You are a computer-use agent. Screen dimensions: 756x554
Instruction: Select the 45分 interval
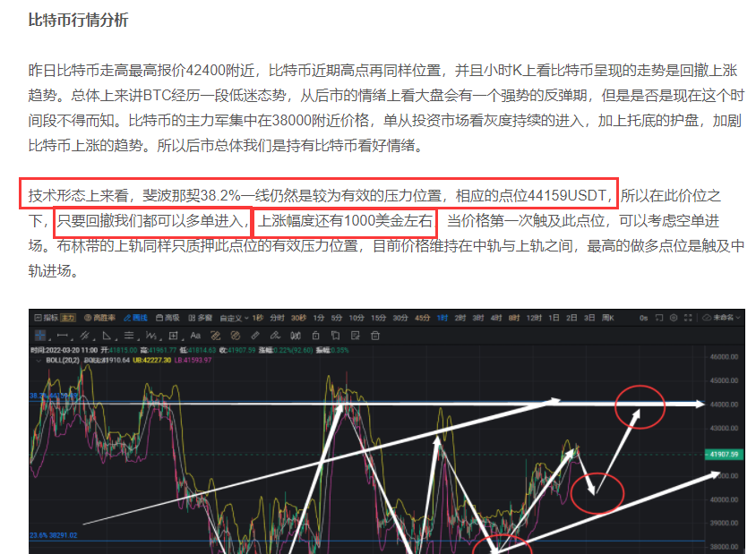point(423,318)
